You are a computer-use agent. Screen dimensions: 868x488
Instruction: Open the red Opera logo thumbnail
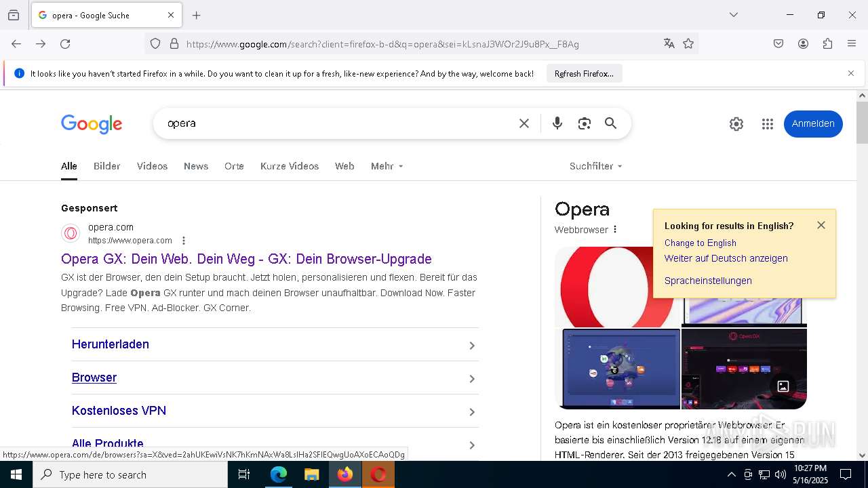pyautogui.click(x=617, y=287)
